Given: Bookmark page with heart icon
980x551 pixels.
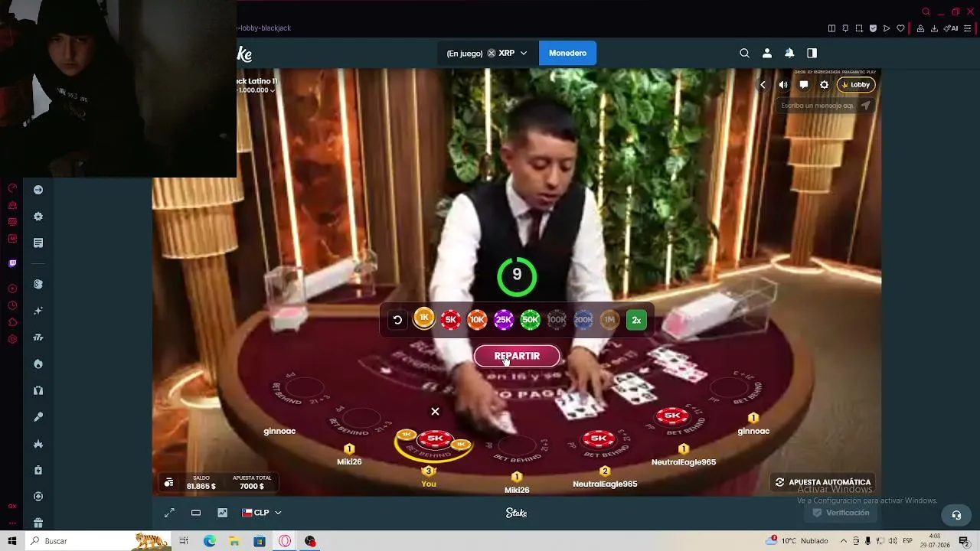Looking at the screenshot, I should [900, 28].
